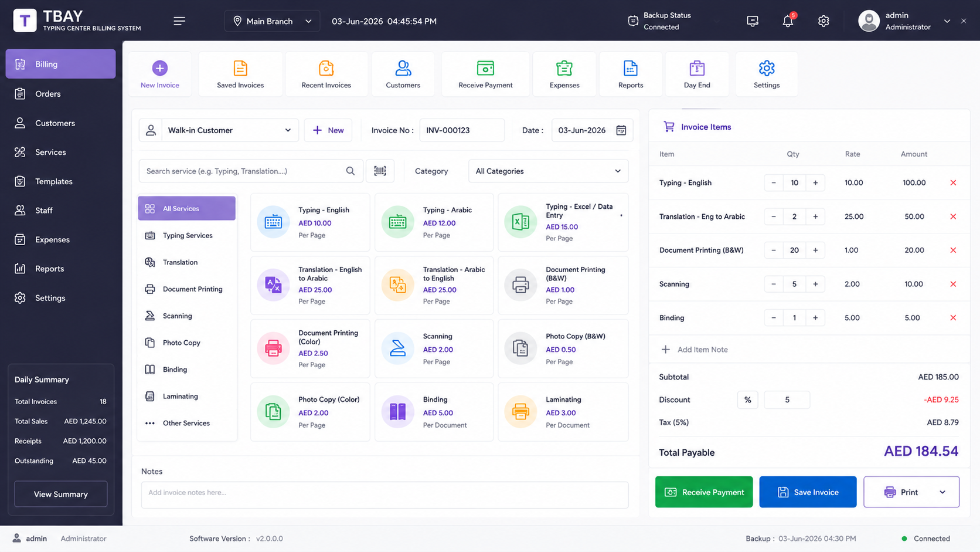Open the notifications bell

click(x=788, y=21)
